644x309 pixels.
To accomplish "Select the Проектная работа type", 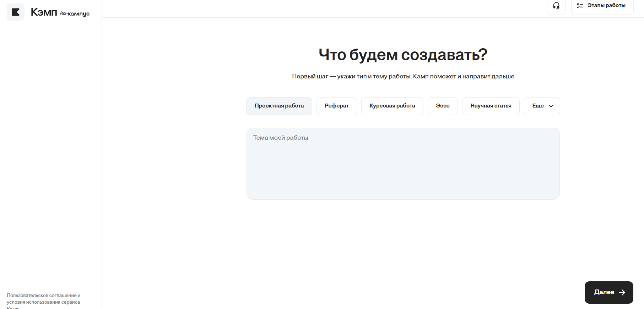I will coord(279,106).
